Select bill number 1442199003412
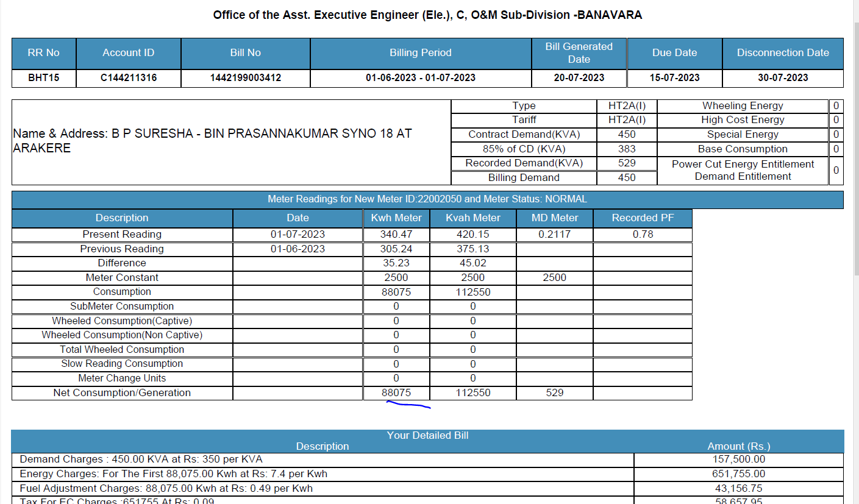The width and height of the screenshot is (859, 504). [x=246, y=78]
